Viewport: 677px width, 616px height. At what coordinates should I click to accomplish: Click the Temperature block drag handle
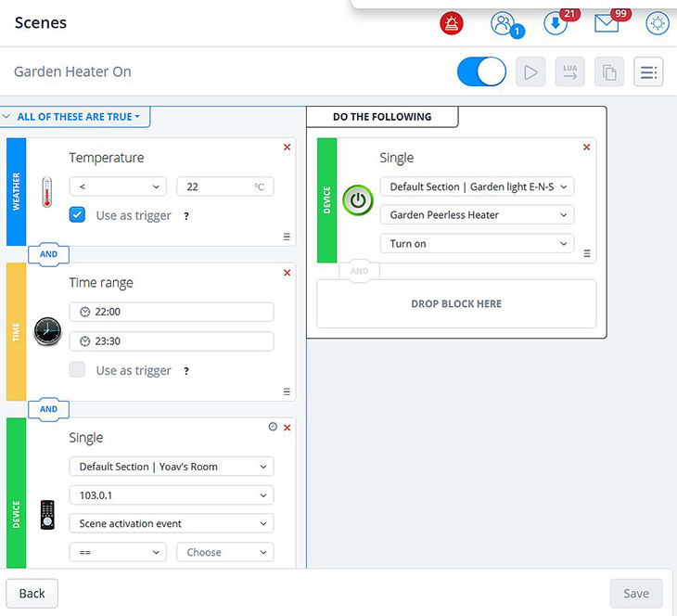point(287,237)
